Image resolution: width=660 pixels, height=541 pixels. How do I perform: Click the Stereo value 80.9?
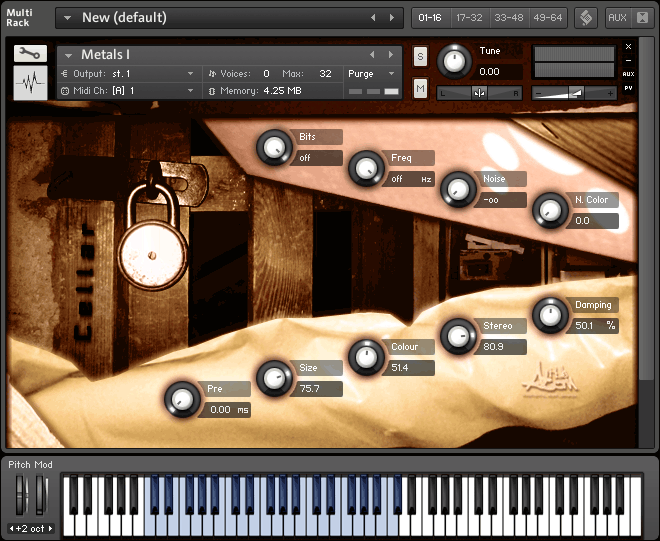(501, 347)
